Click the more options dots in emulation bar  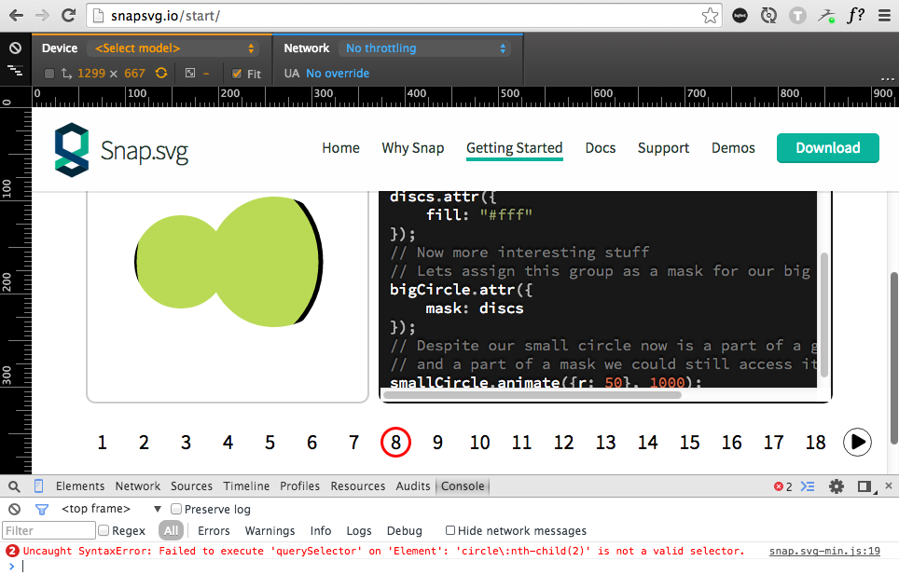click(887, 78)
